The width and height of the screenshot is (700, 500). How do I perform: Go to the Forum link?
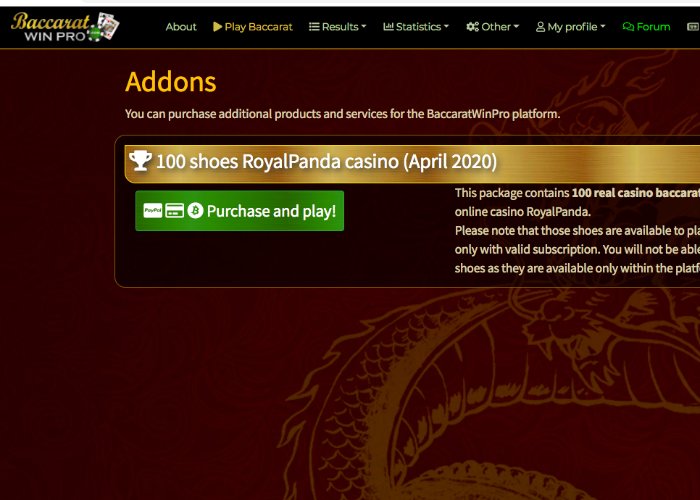click(x=646, y=27)
